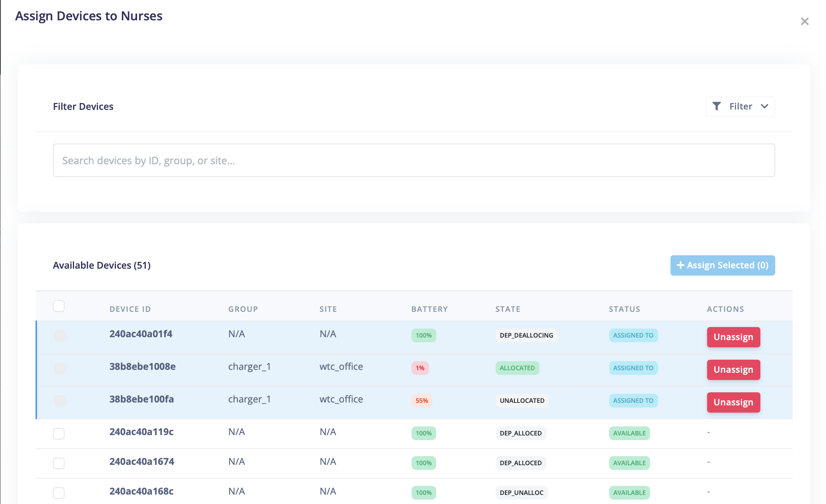The height and width of the screenshot is (504, 826).
Task: Toggle the select-all devices checkbox
Action: pyautogui.click(x=59, y=306)
